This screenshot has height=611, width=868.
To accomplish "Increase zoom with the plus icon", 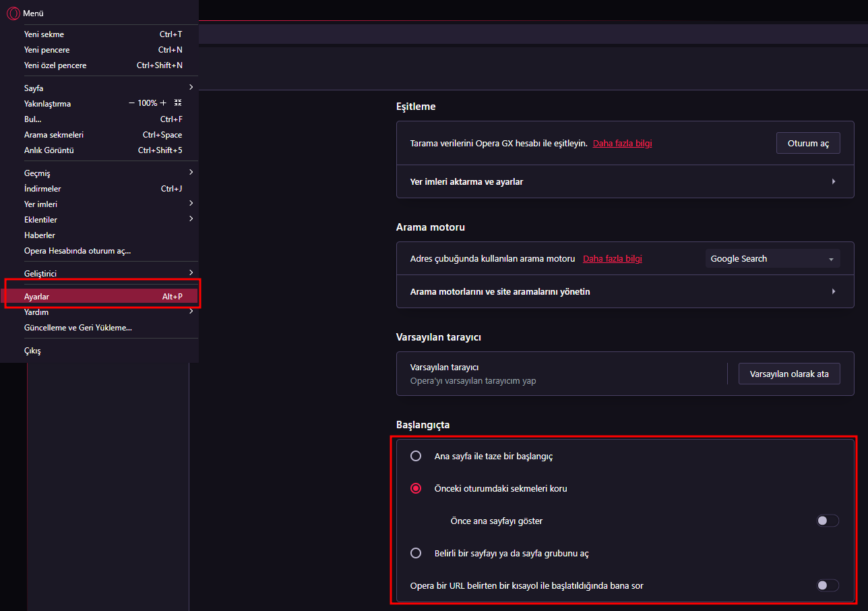I will (163, 103).
